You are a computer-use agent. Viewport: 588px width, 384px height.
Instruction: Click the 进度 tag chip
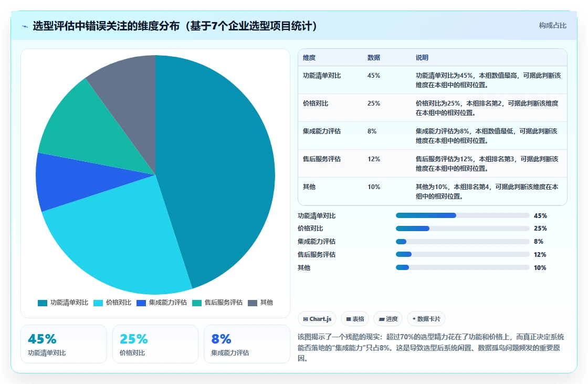click(388, 319)
